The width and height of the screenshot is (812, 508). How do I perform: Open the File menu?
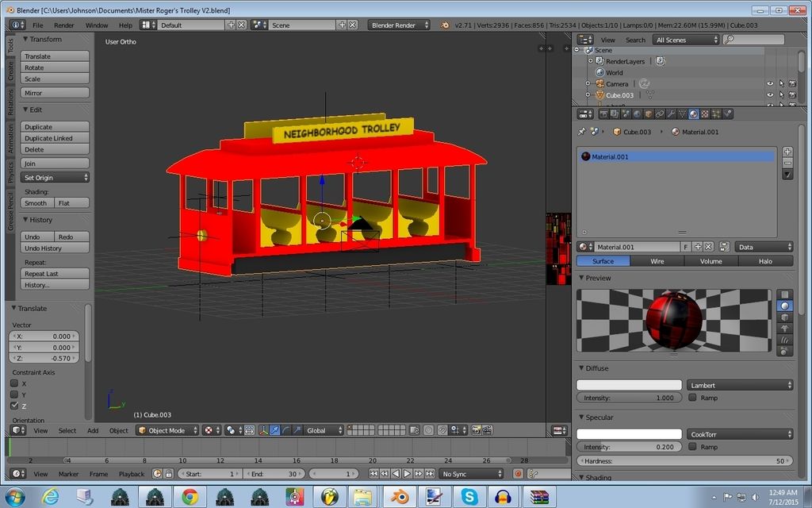tap(38, 25)
